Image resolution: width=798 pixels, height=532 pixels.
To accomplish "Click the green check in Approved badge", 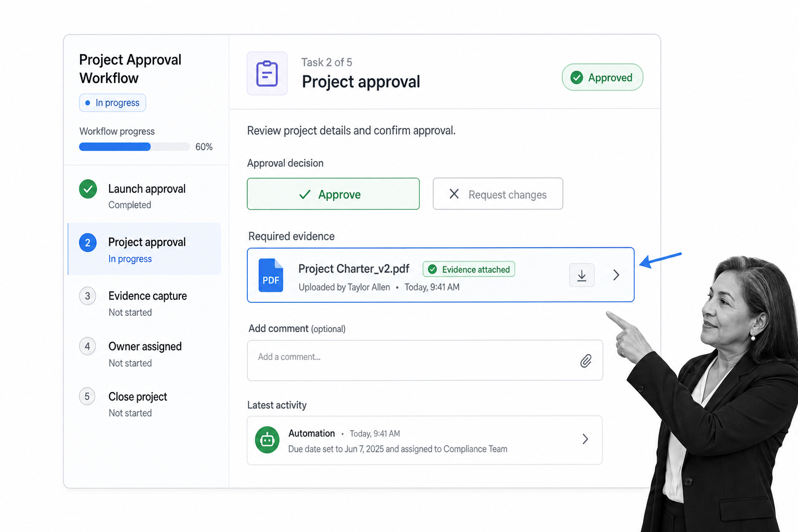I will (x=577, y=77).
